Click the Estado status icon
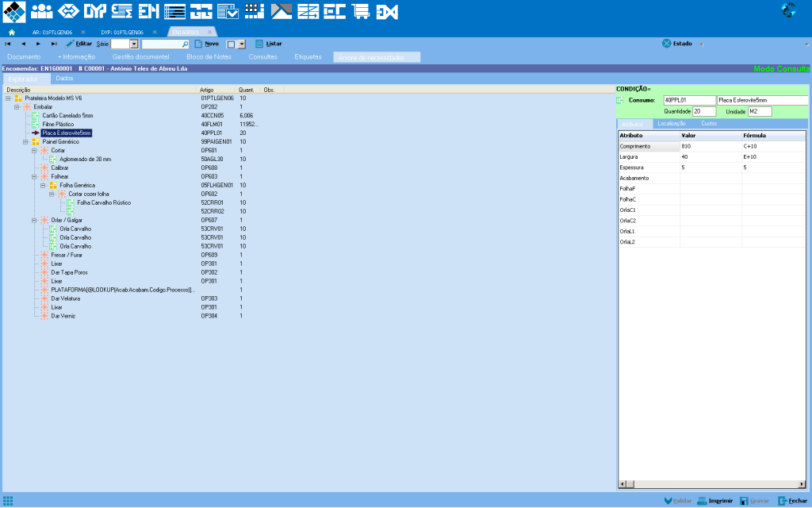812x508 pixels. 667,44
